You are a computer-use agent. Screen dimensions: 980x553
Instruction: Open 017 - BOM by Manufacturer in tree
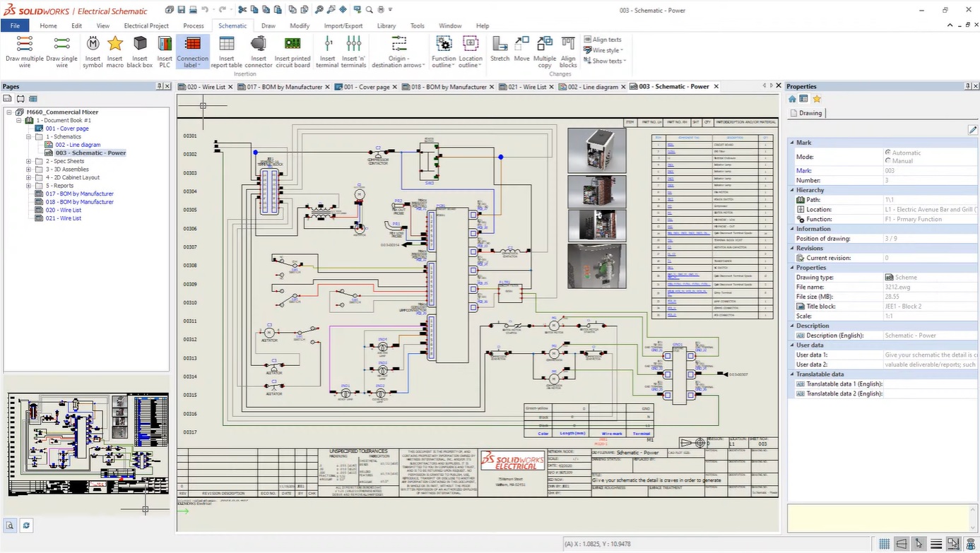point(79,194)
